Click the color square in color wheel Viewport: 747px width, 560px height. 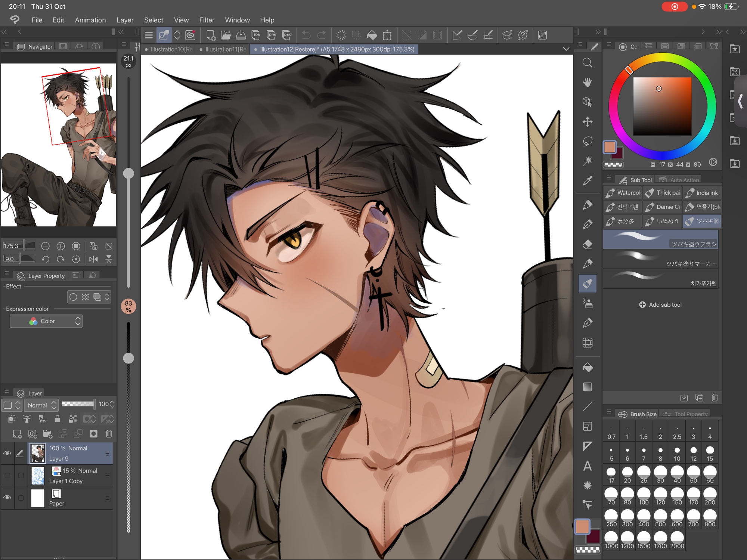coord(662,106)
